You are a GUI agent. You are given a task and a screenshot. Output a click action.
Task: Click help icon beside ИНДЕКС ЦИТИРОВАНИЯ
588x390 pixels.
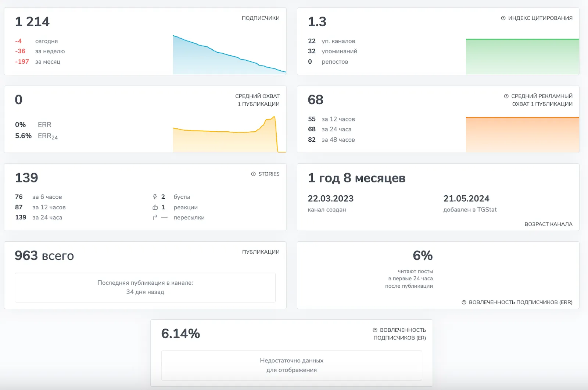coord(503,18)
